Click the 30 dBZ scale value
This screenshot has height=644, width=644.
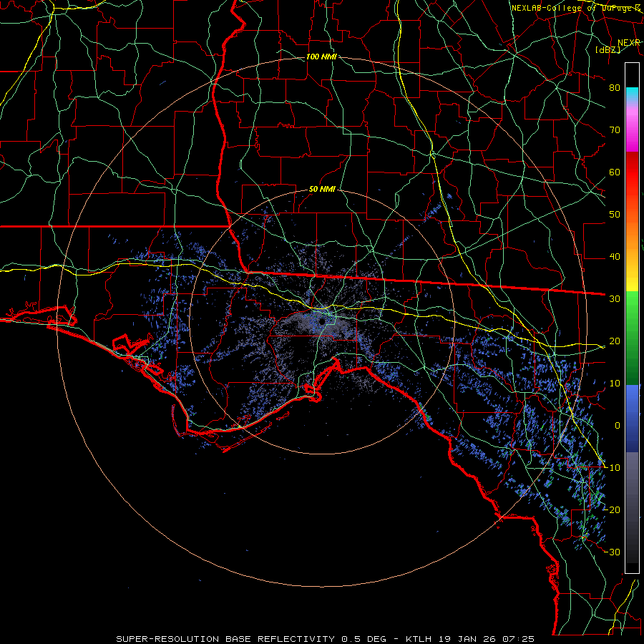click(x=615, y=299)
